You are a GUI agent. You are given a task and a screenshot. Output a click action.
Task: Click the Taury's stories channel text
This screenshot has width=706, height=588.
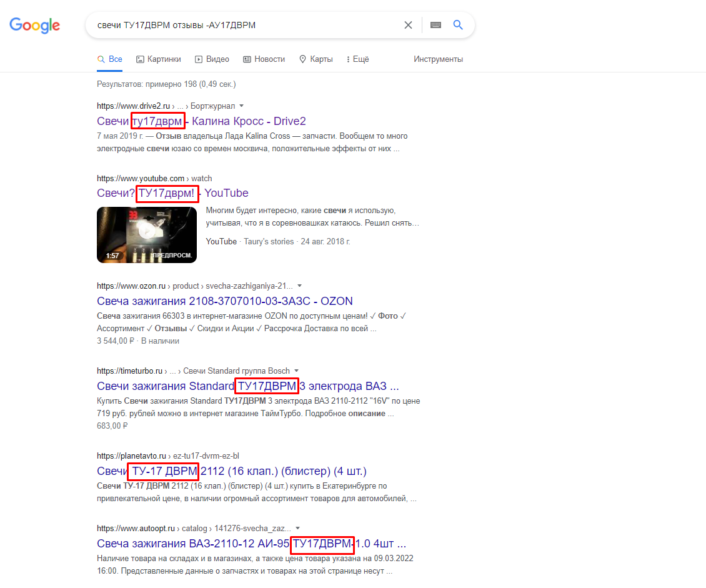269,242
